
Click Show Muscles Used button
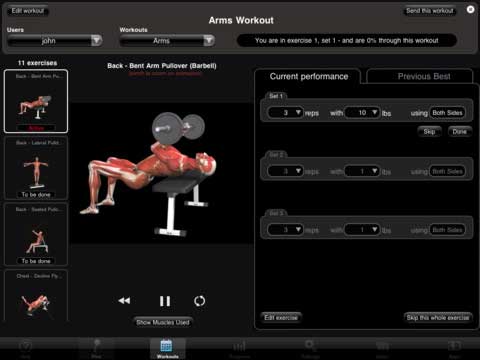click(x=163, y=322)
